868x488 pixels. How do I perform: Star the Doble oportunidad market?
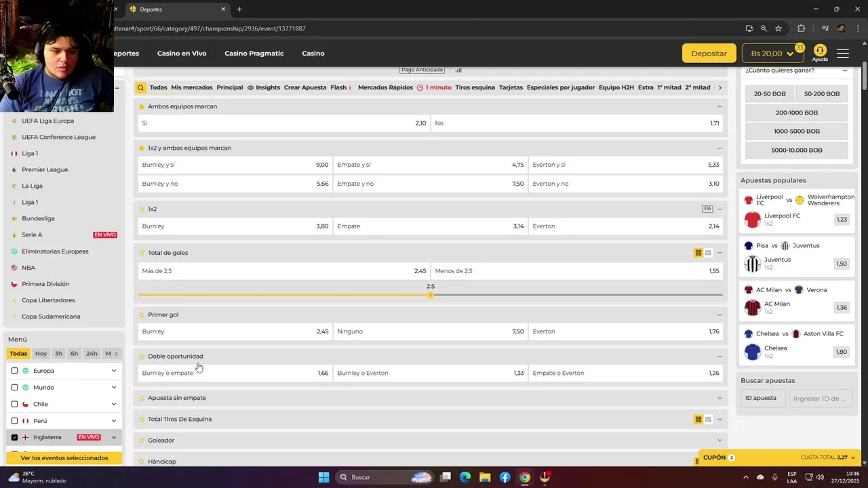coord(142,356)
